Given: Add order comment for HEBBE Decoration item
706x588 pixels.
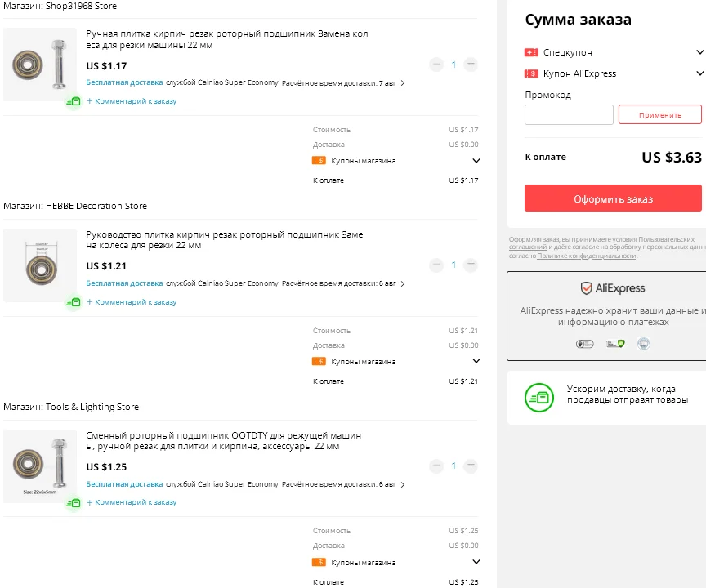Looking at the screenshot, I should 132,302.
